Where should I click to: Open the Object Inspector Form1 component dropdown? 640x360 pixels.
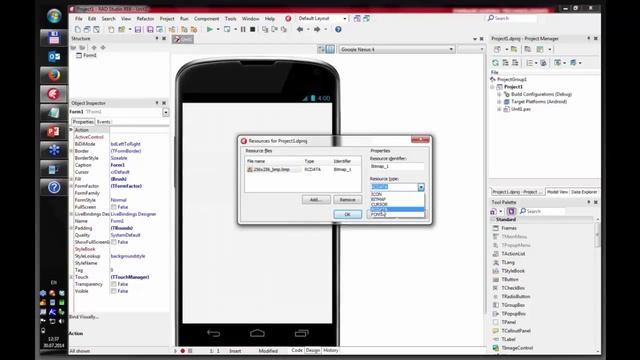pos(165,112)
